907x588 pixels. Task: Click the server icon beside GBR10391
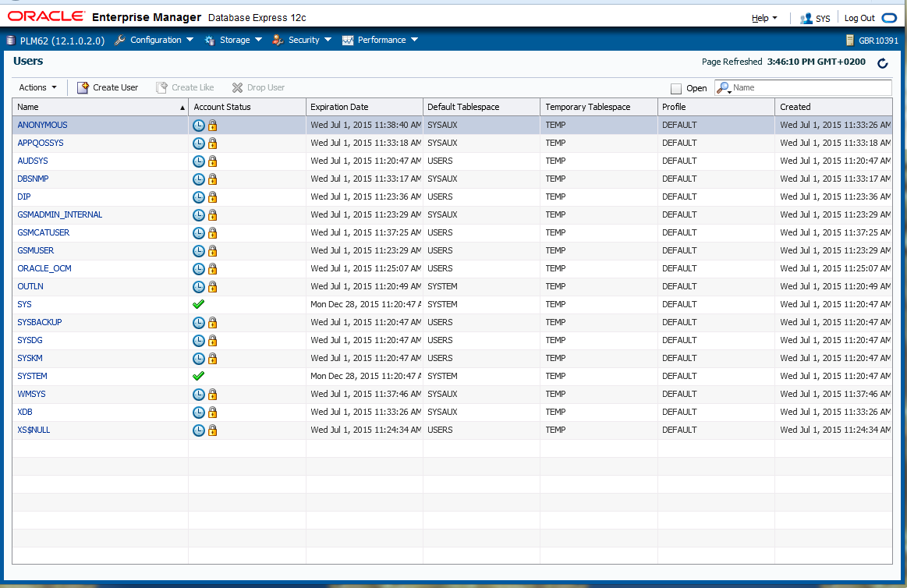pos(850,41)
